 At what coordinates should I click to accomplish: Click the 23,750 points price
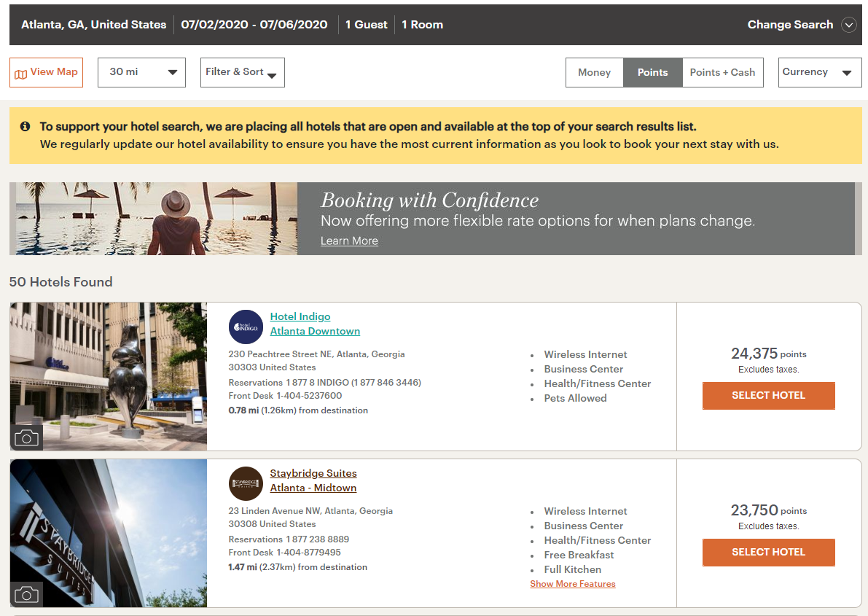pos(768,510)
